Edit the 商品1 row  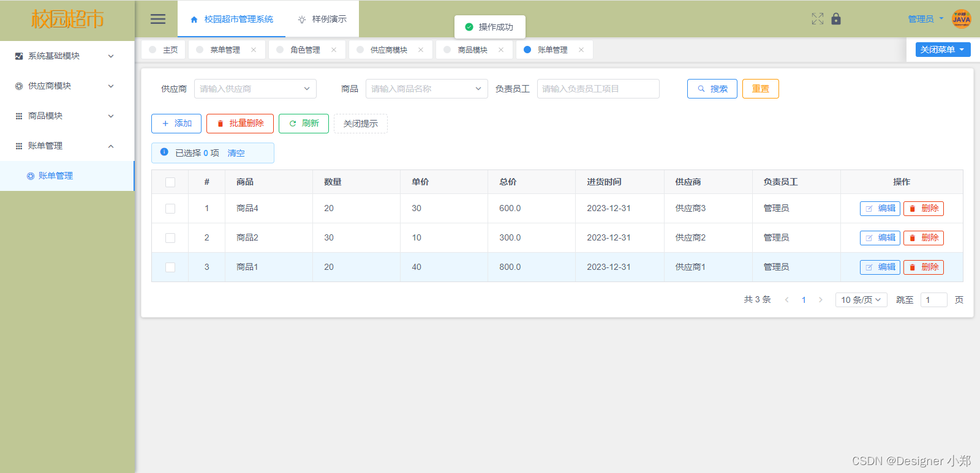tap(880, 267)
